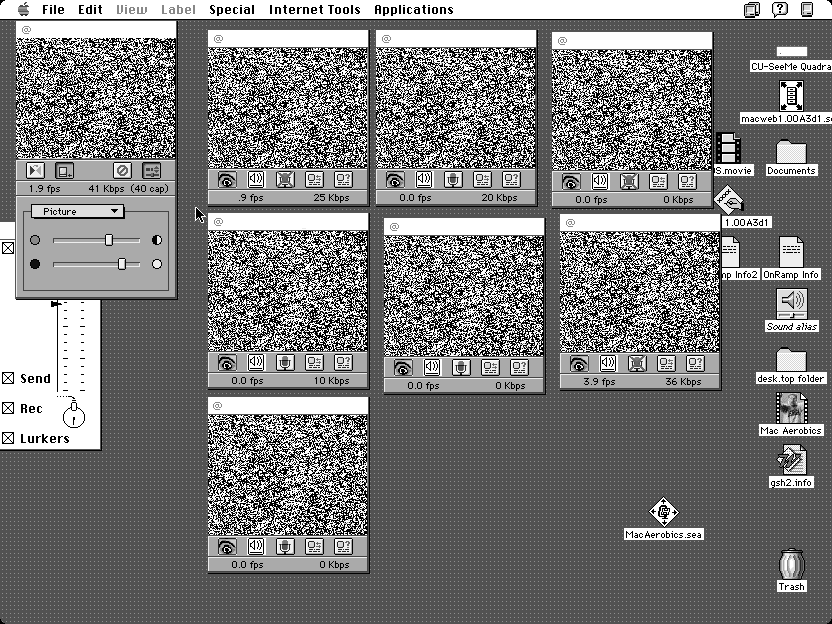Toggle the Rec checkbox
The width and height of the screenshot is (832, 624).
8,409
